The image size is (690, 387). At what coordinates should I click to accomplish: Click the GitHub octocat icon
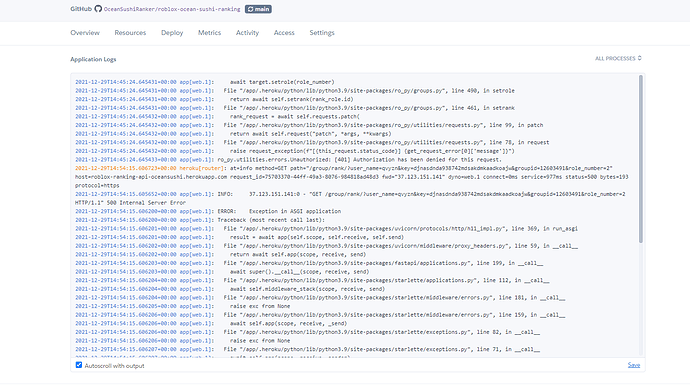(98, 9)
